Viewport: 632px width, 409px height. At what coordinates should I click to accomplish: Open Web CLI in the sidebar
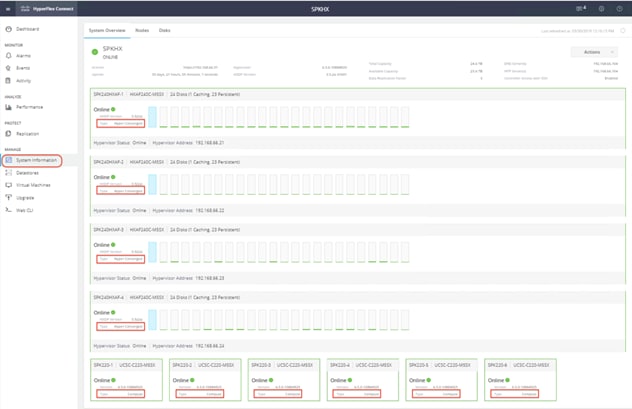pos(24,210)
